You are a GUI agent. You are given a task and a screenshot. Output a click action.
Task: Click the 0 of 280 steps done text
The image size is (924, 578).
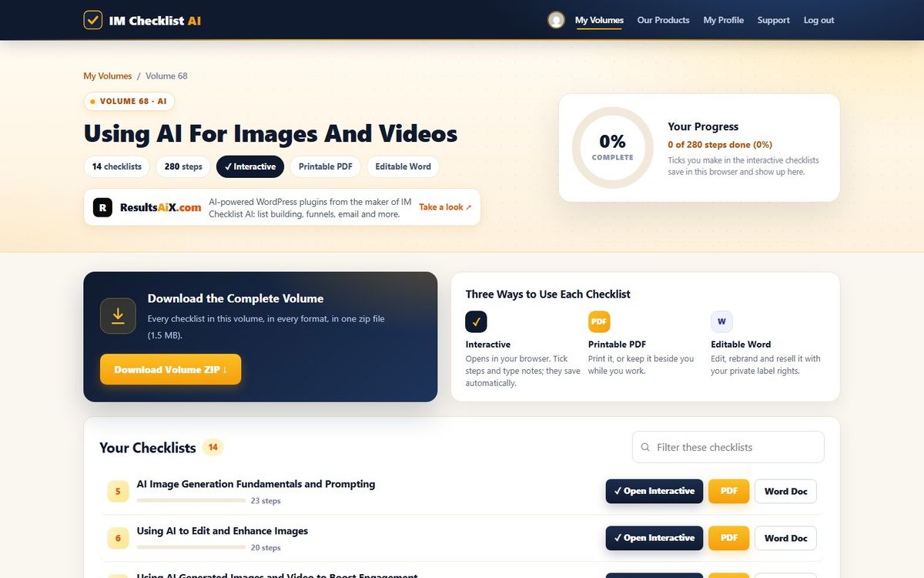click(720, 144)
